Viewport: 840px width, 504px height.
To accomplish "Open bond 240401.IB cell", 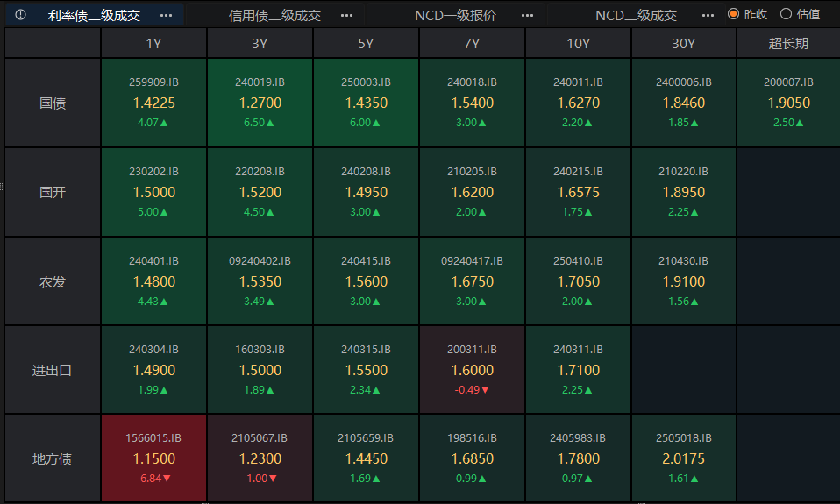I will [153, 281].
